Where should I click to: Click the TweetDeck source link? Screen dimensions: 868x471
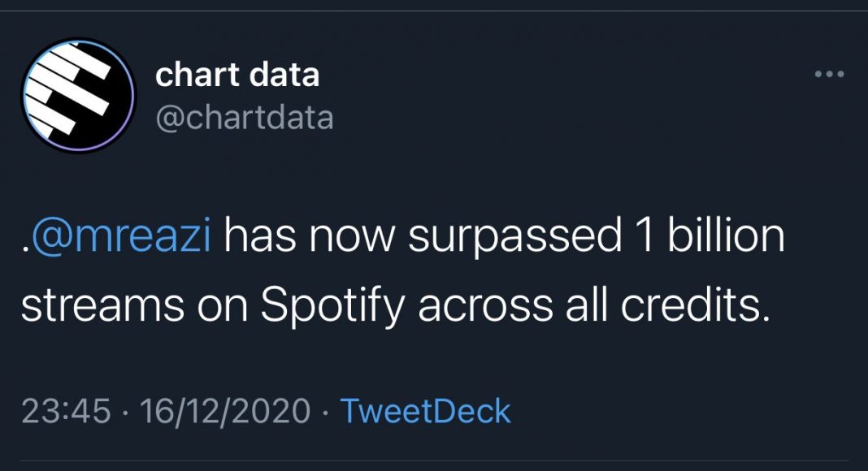[x=424, y=411]
